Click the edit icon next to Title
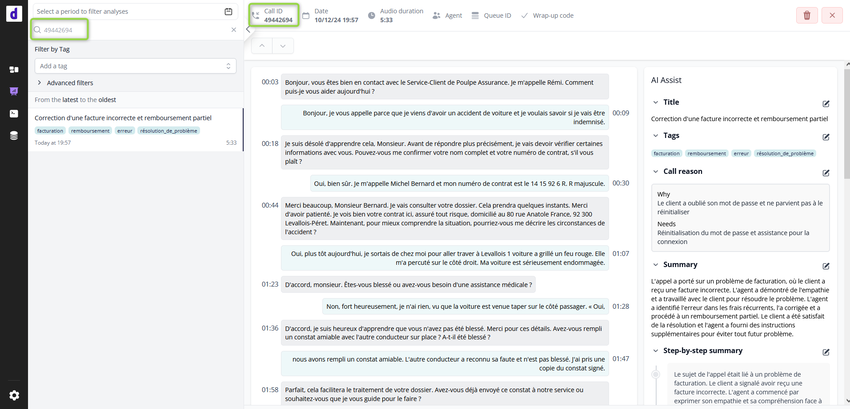 pyautogui.click(x=826, y=103)
